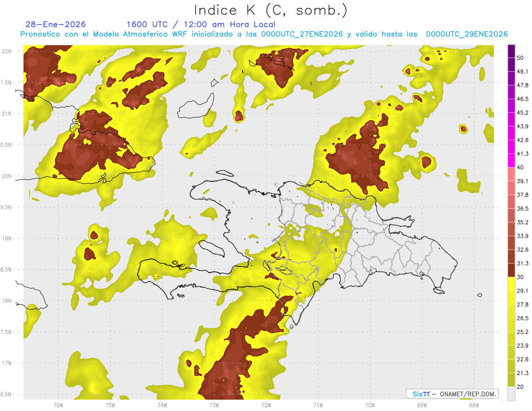Click the "43.9" color scale value
The height and width of the screenshot is (411, 532).
click(x=522, y=126)
